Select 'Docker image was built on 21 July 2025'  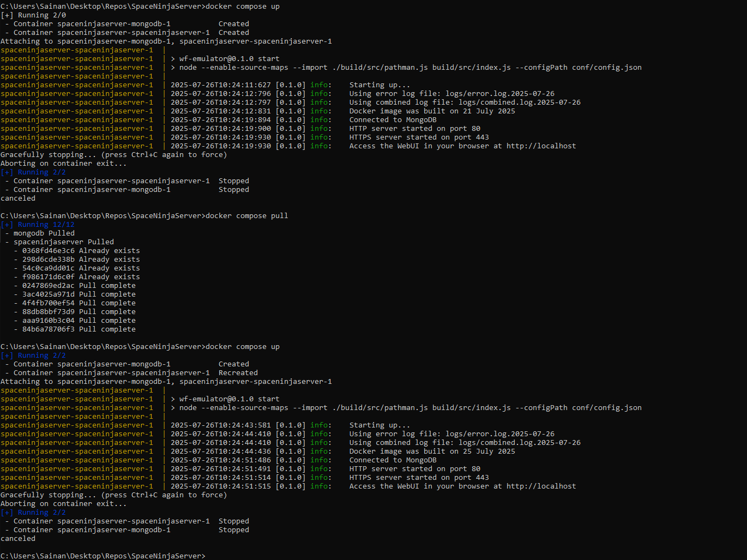tap(432, 111)
